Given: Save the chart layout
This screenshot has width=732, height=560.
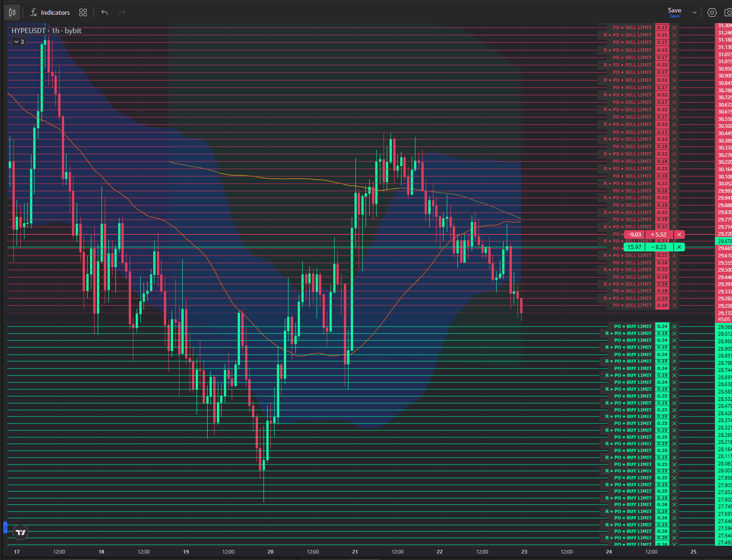Looking at the screenshot, I should click(x=674, y=12).
